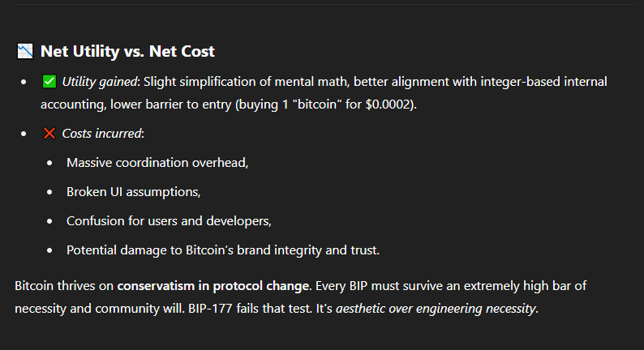
Task: Click the bold 'conservatism in protocol change' phrase
Action: 213,286
